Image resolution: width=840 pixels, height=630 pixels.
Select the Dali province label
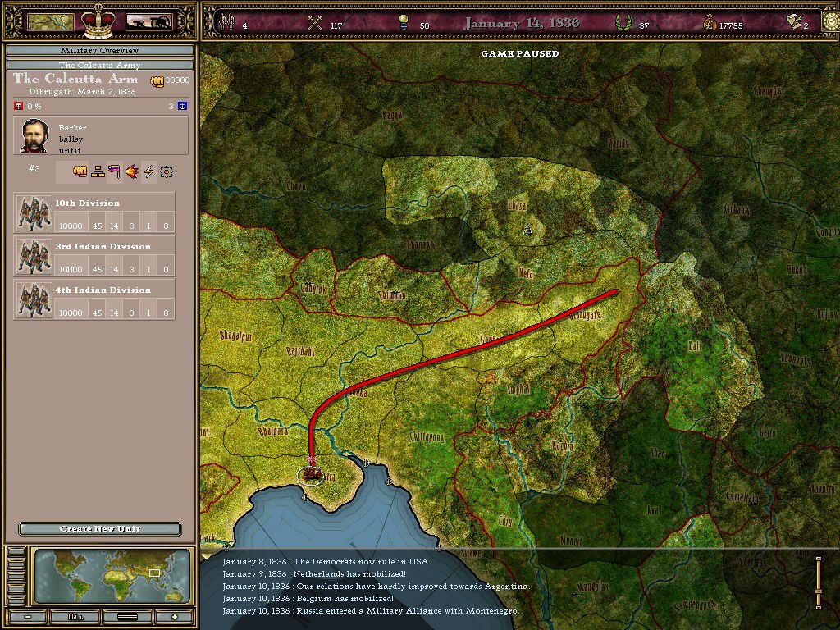[x=695, y=346]
